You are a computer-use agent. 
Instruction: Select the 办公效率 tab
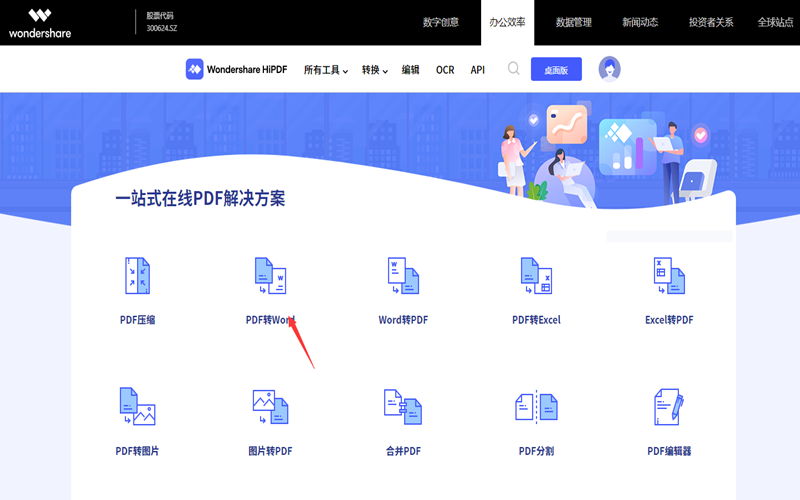click(x=507, y=22)
